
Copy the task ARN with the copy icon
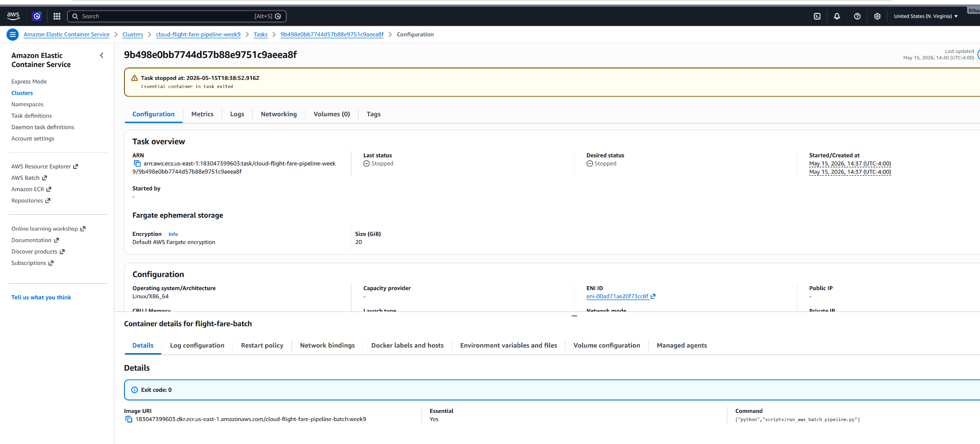[x=137, y=164]
